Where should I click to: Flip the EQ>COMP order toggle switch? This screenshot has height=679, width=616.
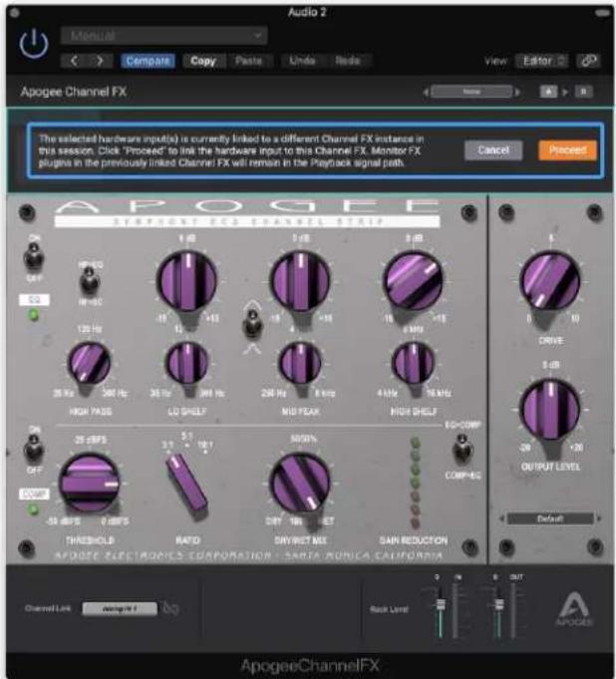(462, 449)
